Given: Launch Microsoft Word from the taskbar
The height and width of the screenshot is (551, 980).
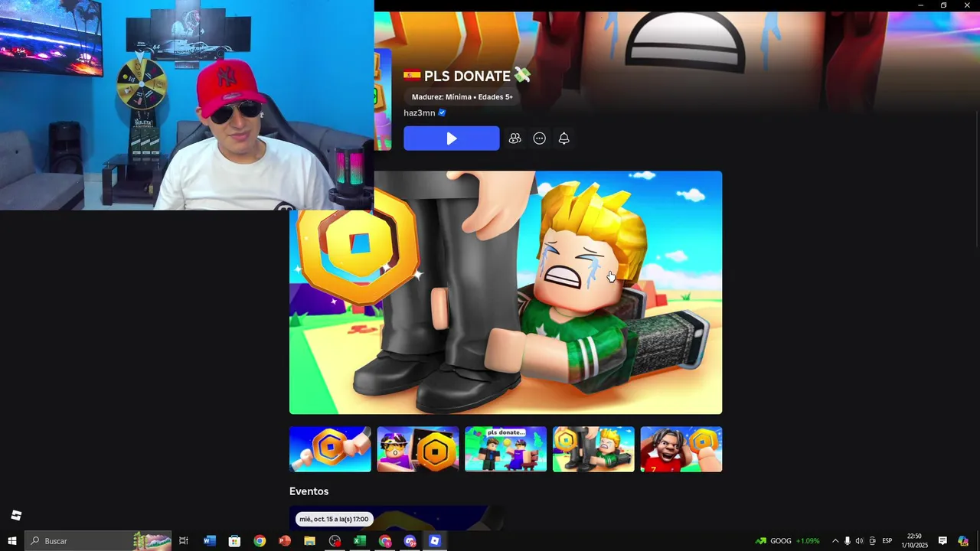Looking at the screenshot, I should pyautogui.click(x=209, y=541).
